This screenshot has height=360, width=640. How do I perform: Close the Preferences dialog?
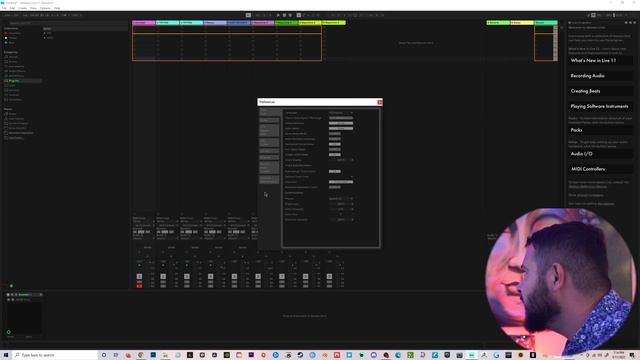point(380,102)
